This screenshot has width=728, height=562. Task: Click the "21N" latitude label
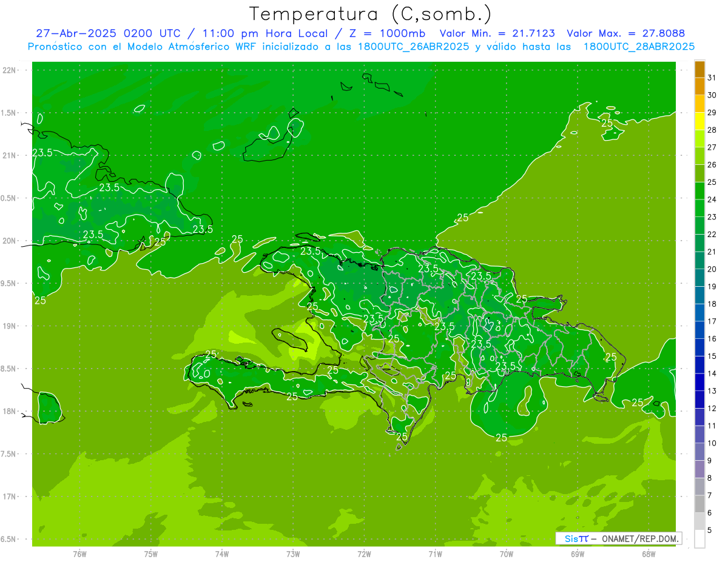(10, 155)
